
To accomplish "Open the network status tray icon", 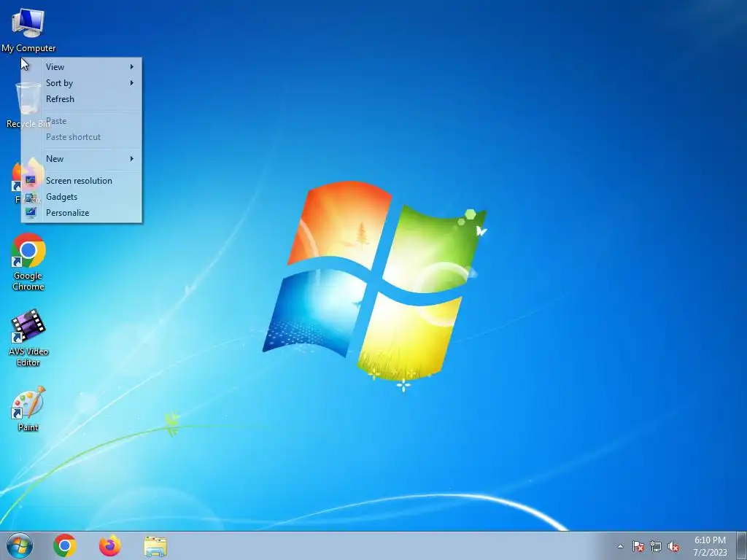I will (656, 546).
